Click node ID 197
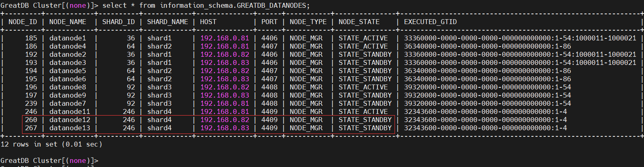The image size is (644, 167). [x=31, y=96]
